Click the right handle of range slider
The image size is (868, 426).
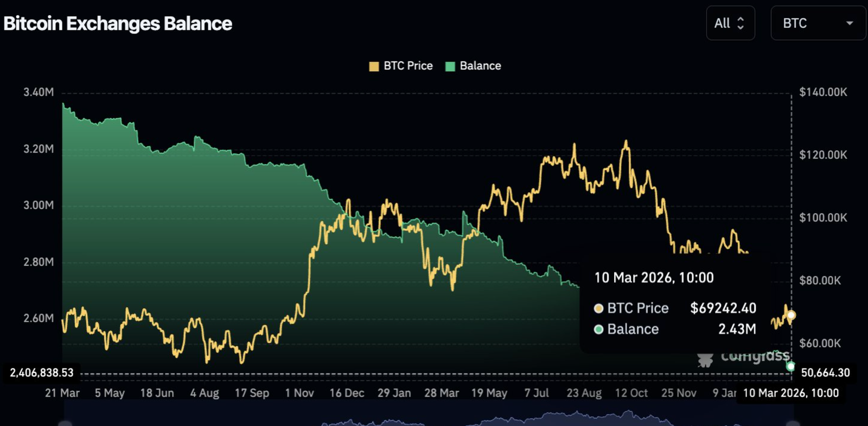click(x=793, y=423)
